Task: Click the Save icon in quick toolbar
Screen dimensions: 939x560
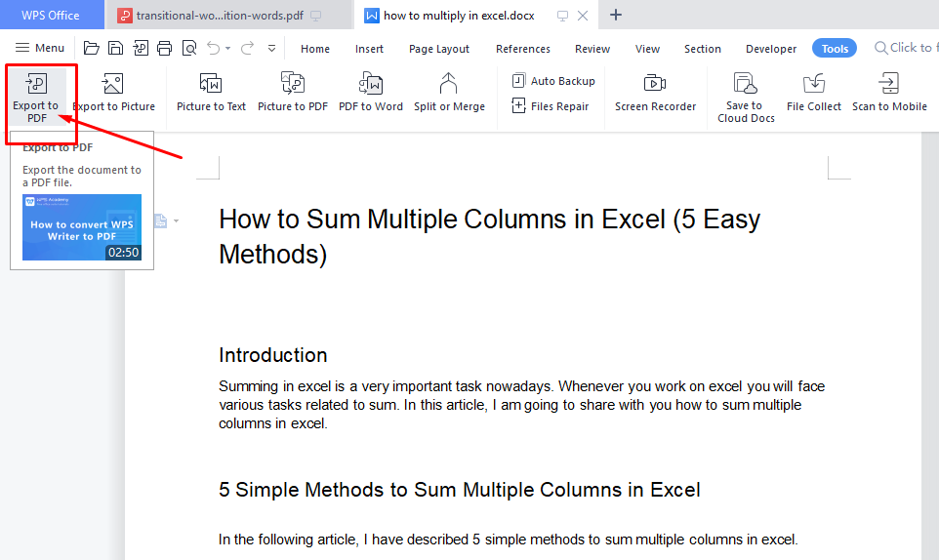Action: (x=115, y=48)
